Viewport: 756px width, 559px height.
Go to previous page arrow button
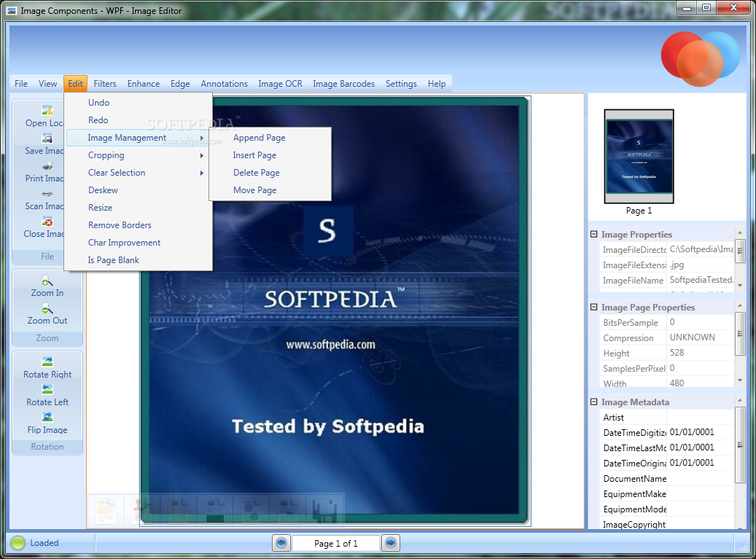[x=281, y=543]
